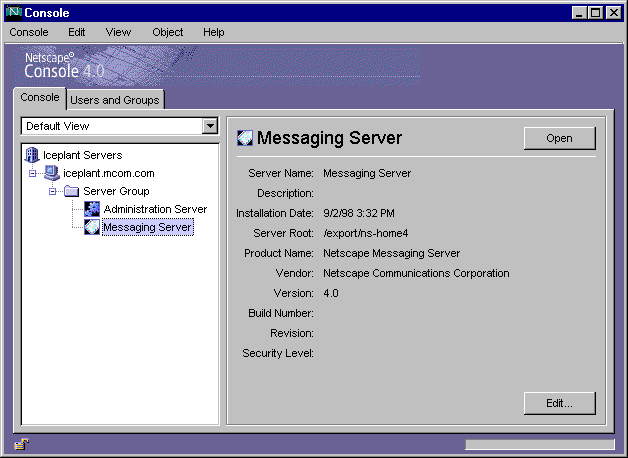Open the View menu
Screen dimensions: 628x458
[118, 32]
